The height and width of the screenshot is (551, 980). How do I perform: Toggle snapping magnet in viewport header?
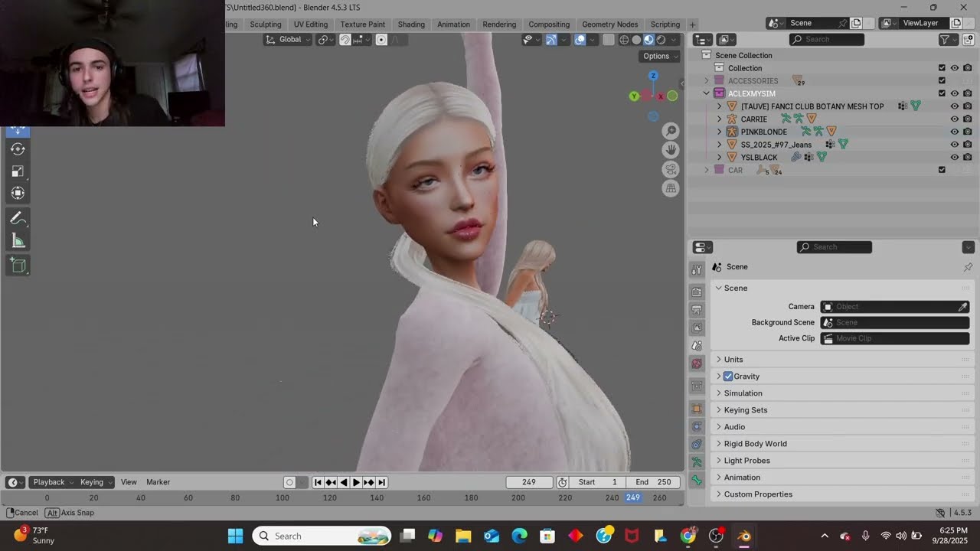[x=345, y=40]
